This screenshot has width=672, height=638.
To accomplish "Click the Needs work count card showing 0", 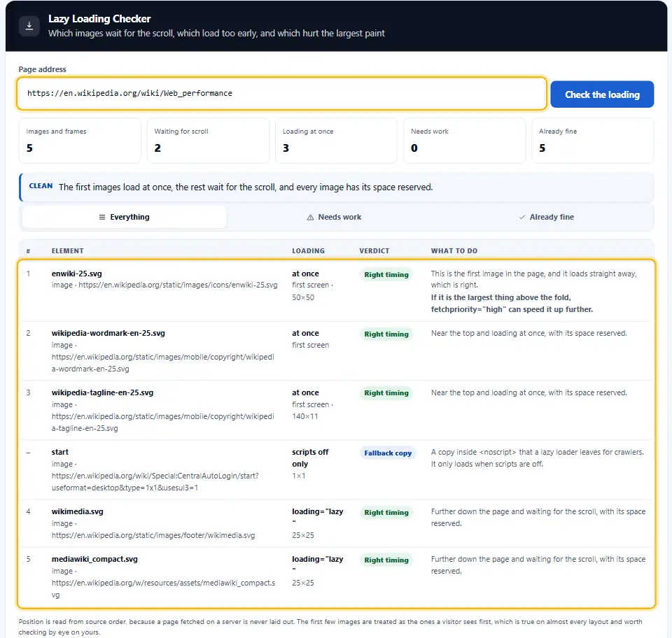I will [465, 141].
